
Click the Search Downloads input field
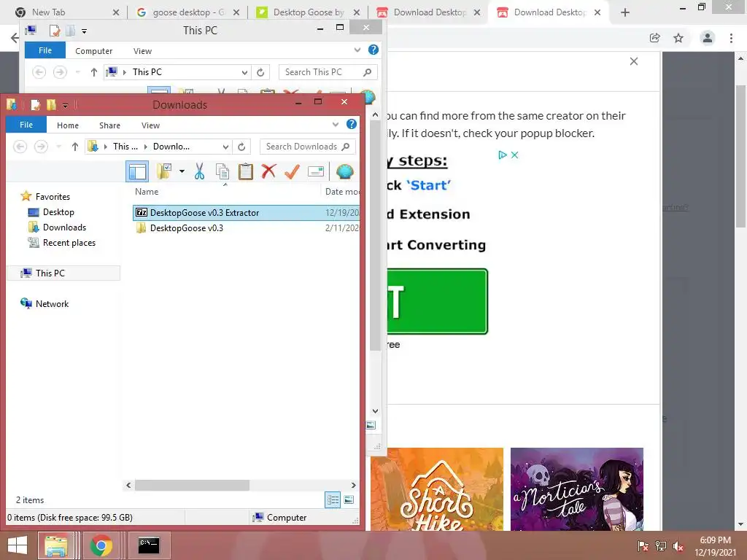coord(307,147)
